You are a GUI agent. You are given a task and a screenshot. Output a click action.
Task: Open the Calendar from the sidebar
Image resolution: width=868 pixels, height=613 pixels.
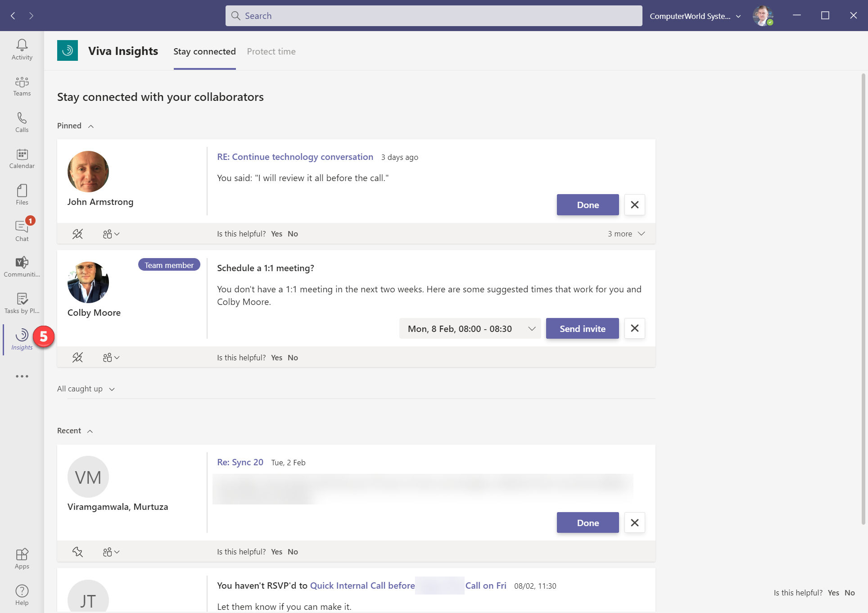22,159
